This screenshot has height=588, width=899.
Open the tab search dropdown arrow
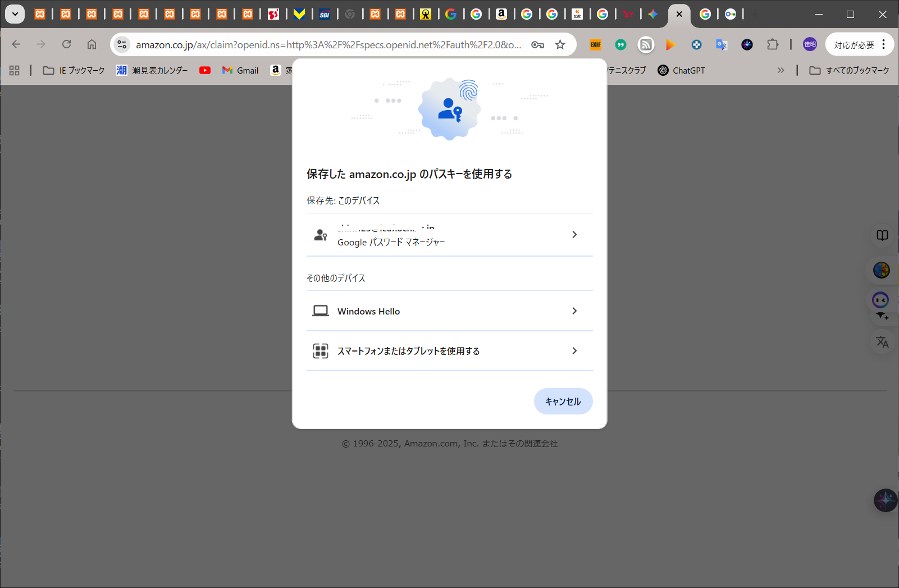[x=15, y=14]
